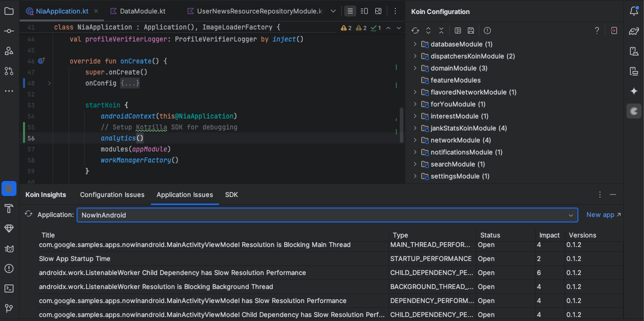Collapse all modules in the Koin tree
This screenshot has height=321, width=644.
coord(441,30)
